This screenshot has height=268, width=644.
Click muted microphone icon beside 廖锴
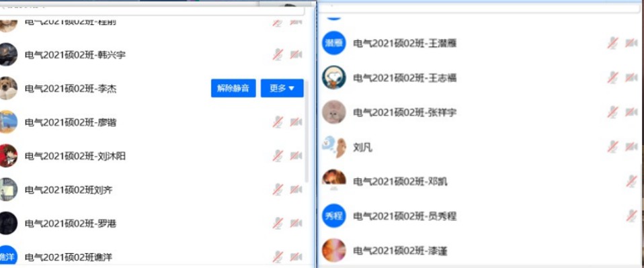[278, 122]
